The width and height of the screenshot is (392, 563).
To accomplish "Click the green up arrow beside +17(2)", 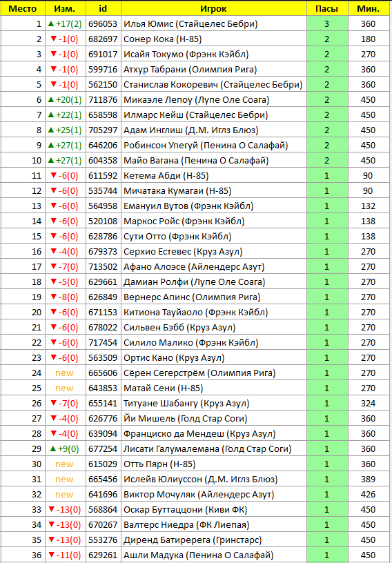I will click(50, 24).
